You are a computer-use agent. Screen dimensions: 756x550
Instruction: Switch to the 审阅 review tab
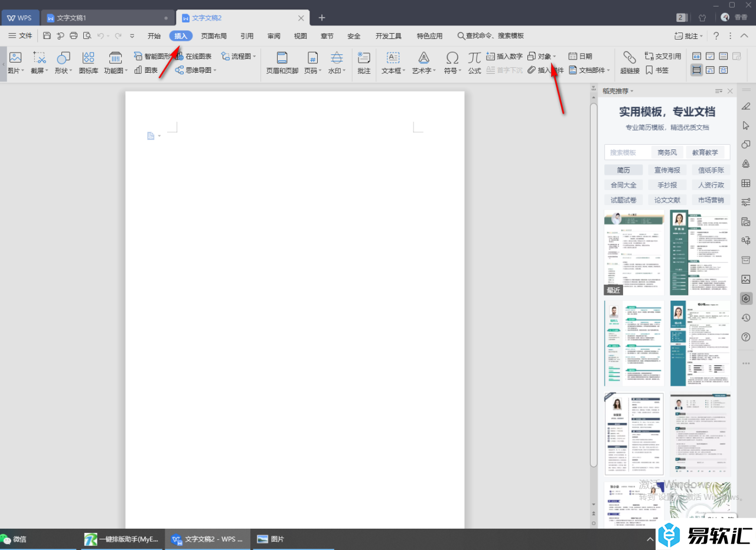pyautogui.click(x=274, y=36)
